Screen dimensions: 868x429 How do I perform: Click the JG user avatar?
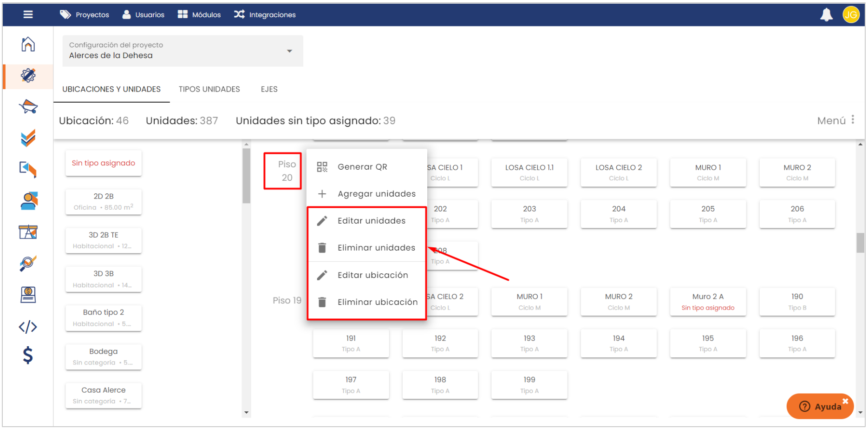(x=850, y=15)
